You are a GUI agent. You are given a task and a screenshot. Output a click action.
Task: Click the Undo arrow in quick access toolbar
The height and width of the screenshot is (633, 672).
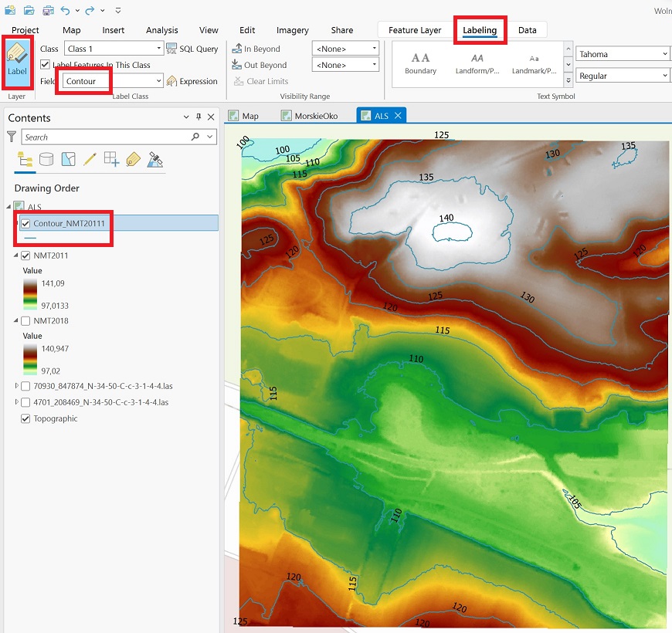tap(65, 10)
